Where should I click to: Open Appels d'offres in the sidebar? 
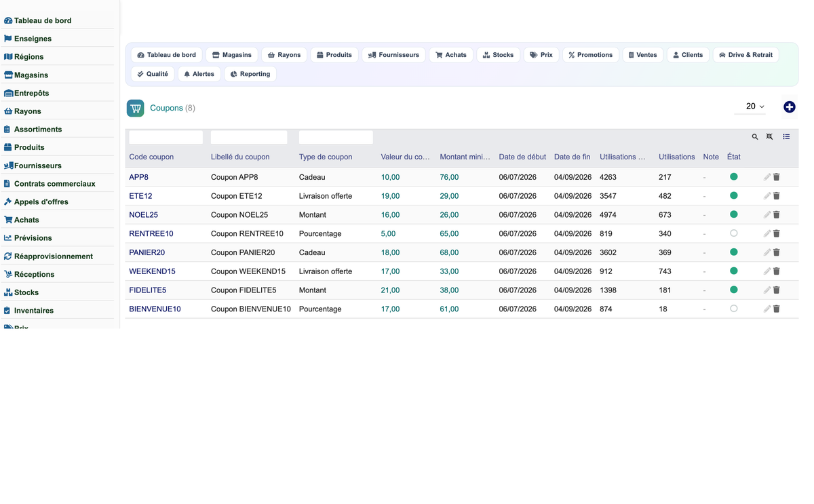tap(41, 201)
